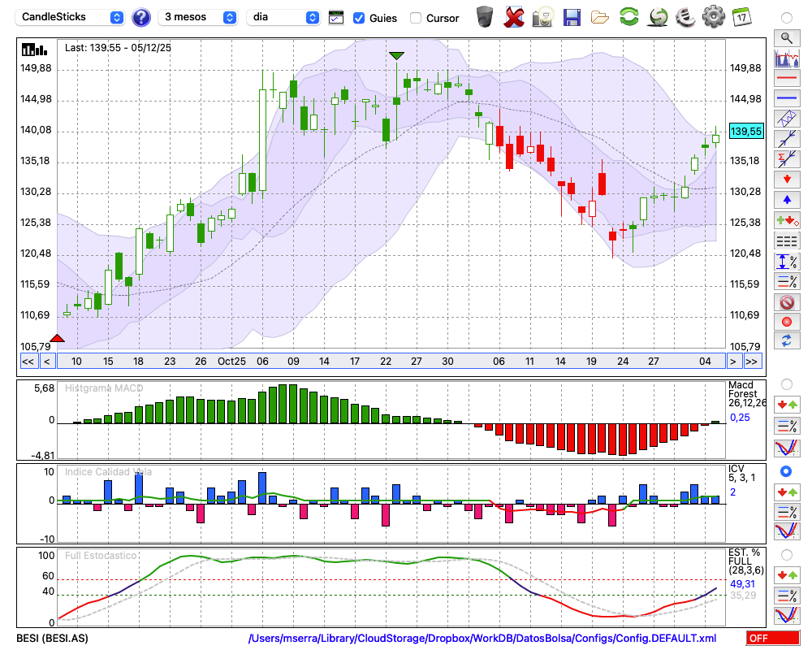This screenshot has height=650, width=812.
Task: Select the magnifying glass zoom tool
Action: [x=787, y=38]
